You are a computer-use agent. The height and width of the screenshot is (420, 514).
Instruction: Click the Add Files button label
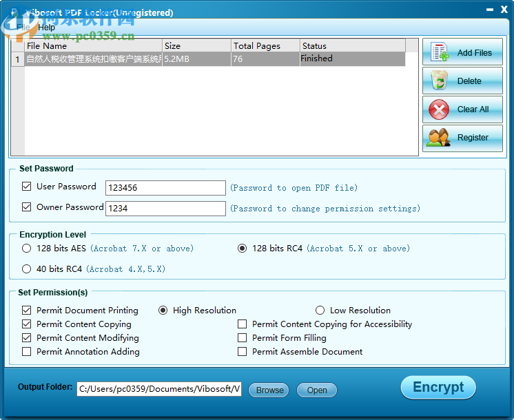coord(474,53)
